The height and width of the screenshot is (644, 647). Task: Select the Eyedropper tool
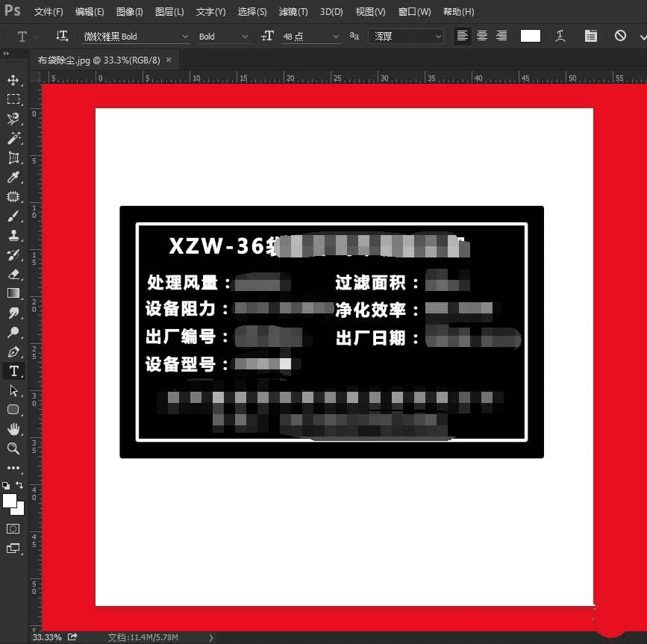13,177
